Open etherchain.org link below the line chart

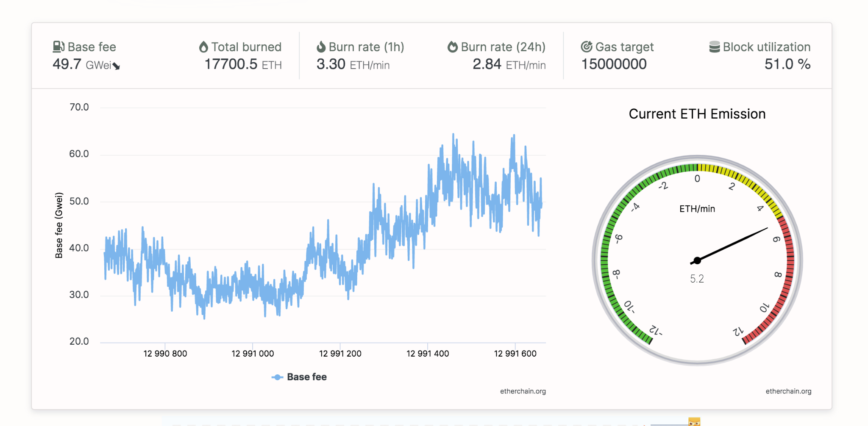click(x=523, y=391)
